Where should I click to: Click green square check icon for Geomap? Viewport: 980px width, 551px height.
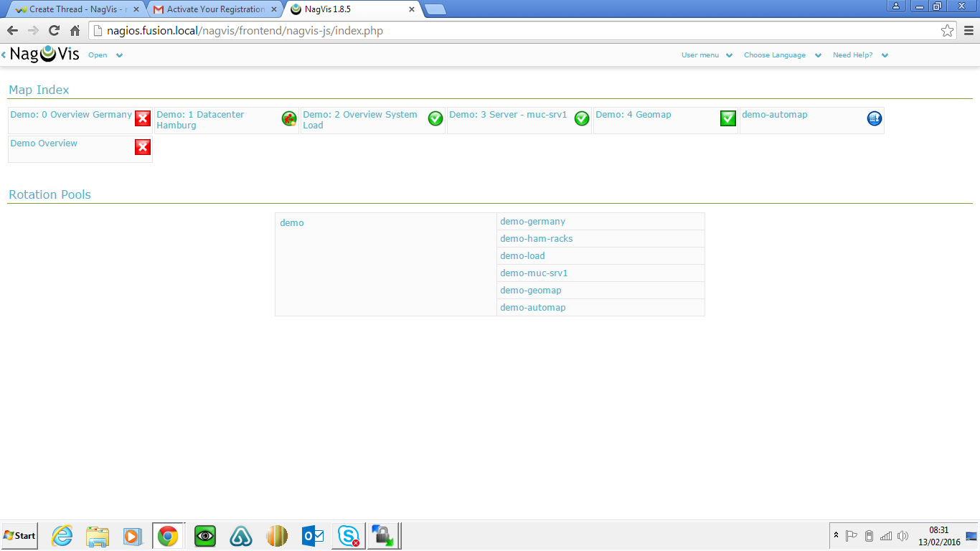tap(728, 118)
